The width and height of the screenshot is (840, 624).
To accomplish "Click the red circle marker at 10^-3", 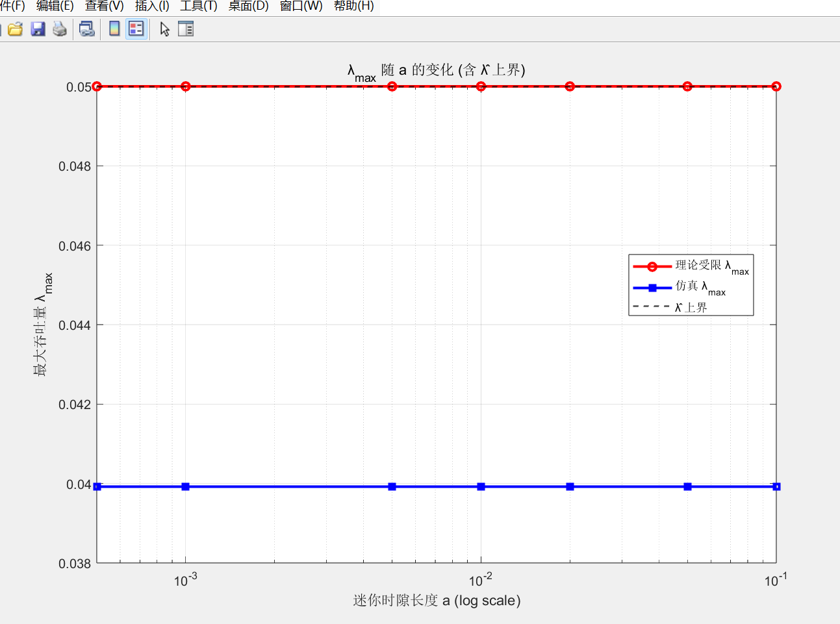I will (186, 86).
